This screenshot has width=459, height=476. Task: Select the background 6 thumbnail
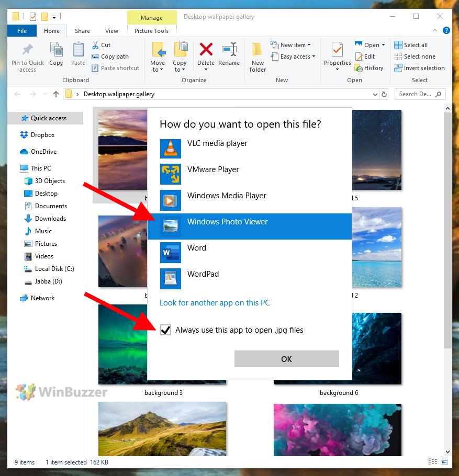click(337, 348)
